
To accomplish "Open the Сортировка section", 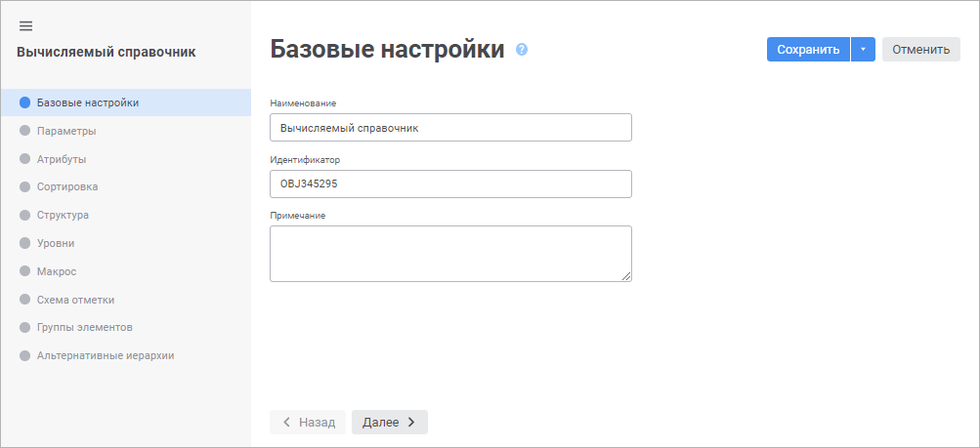I will pyautogui.click(x=66, y=186).
